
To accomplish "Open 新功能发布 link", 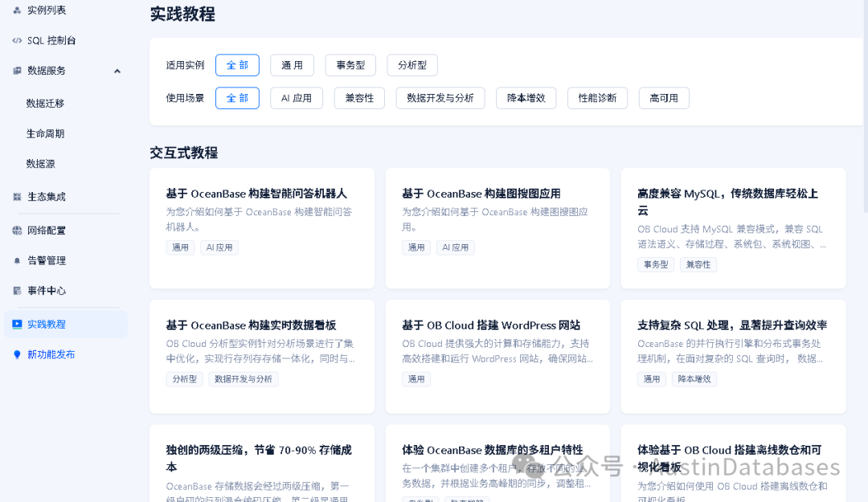I will (x=51, y=355).
